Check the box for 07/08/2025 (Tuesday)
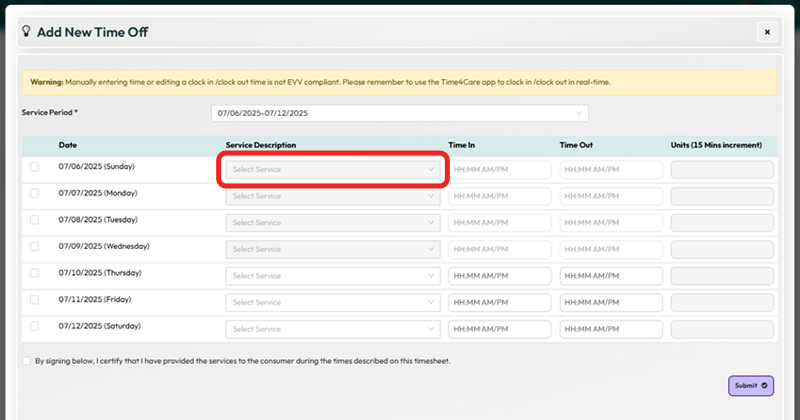The width and height of the screenshot is (800, 420). point(35,220)
